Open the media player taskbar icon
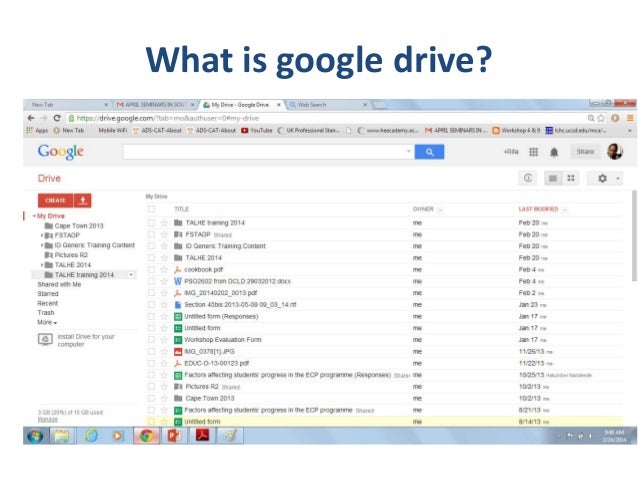 coord(118,436)
